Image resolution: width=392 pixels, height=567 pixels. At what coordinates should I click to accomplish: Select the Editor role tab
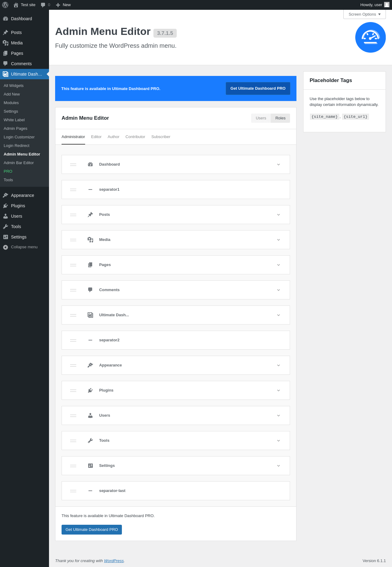point(96,137)
